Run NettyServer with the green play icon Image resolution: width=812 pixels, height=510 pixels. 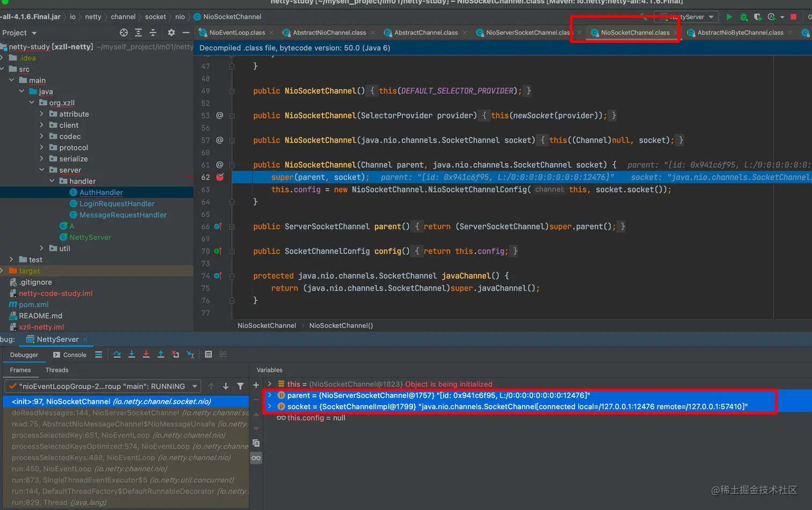[x=729, y=17]
